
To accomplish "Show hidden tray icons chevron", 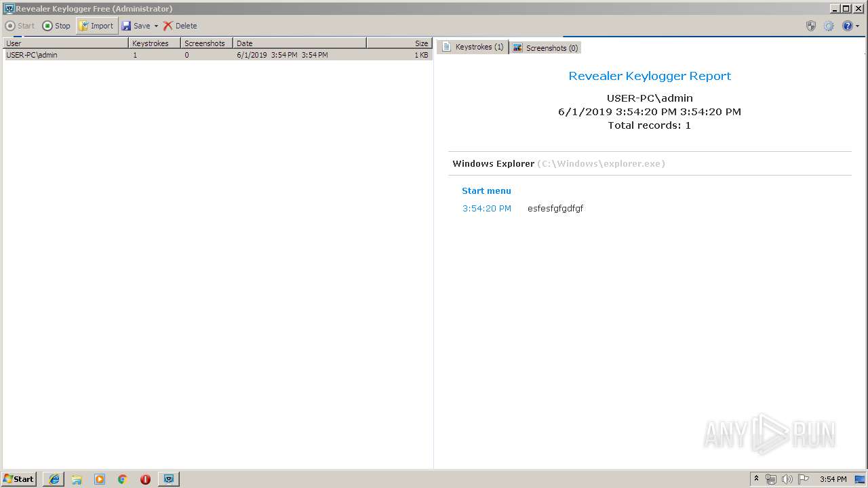I will pyautogui.click(x=756, y=479).
